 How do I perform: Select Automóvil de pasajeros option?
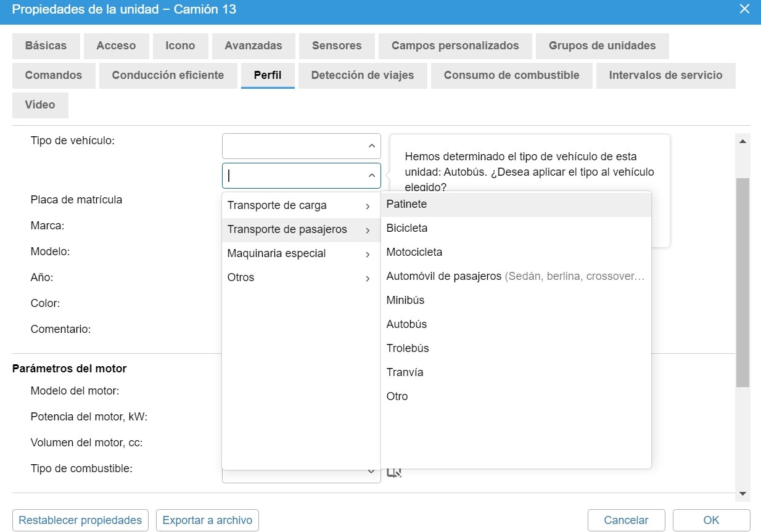[x=443, y=276]
